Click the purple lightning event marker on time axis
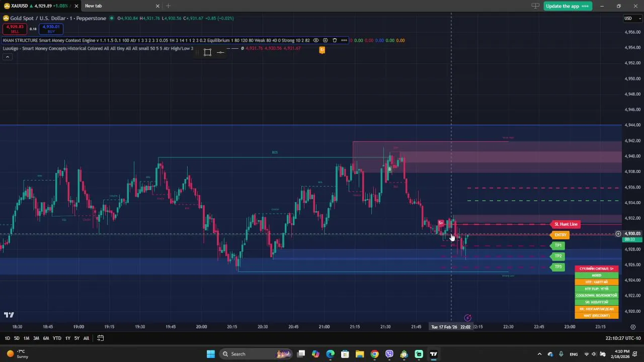 coord(467,318)
